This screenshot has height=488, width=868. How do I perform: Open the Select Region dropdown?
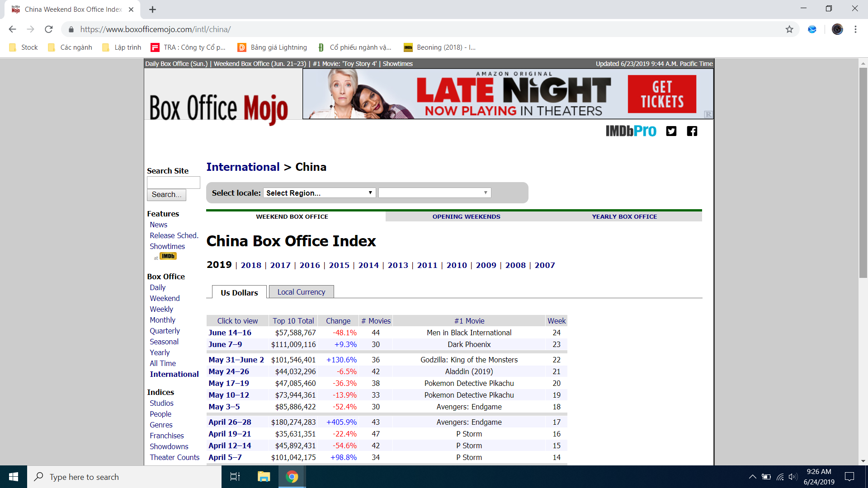click(x=319, y=193)
